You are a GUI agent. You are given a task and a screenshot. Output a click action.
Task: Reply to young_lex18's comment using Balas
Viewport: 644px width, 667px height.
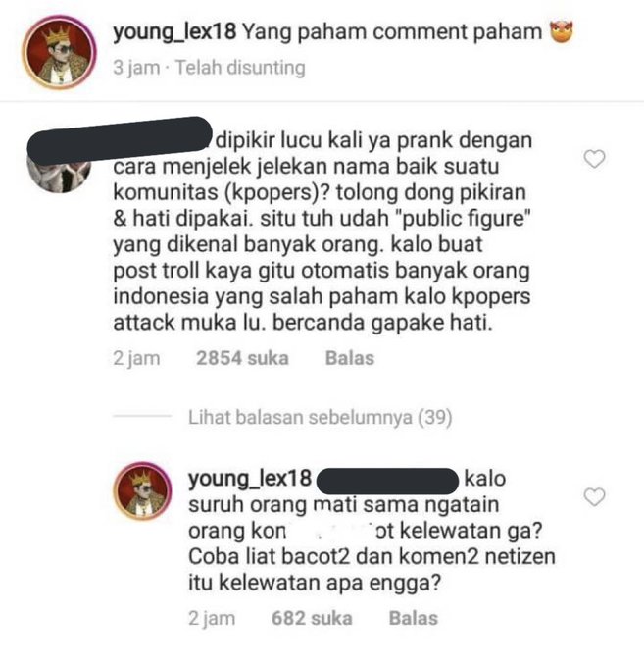[x=414, y=619]
